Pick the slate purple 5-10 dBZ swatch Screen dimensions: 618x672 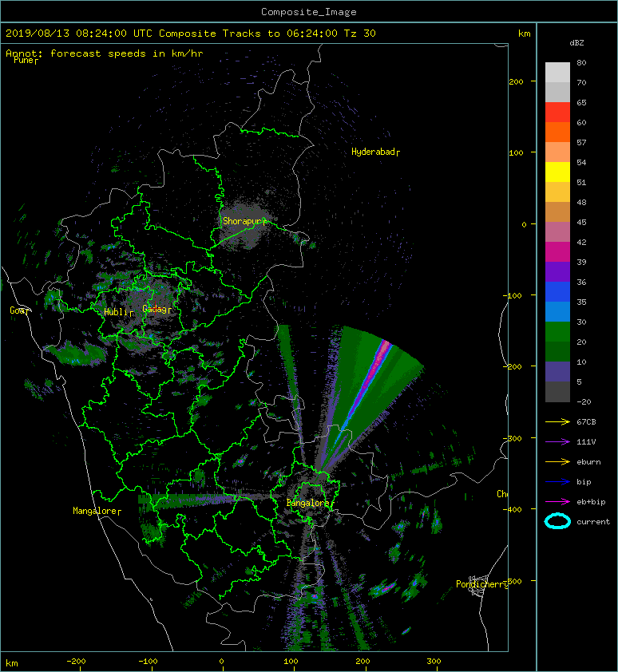coord(557,371)
